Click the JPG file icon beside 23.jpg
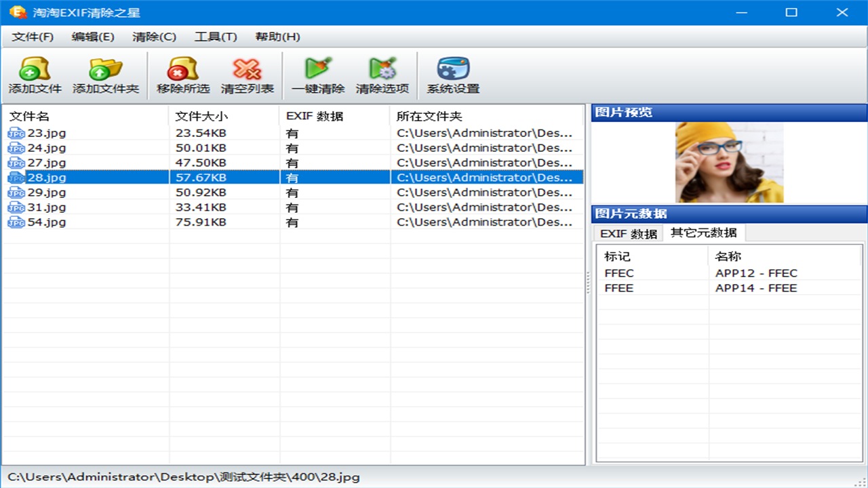 click(x=16, y=133)
